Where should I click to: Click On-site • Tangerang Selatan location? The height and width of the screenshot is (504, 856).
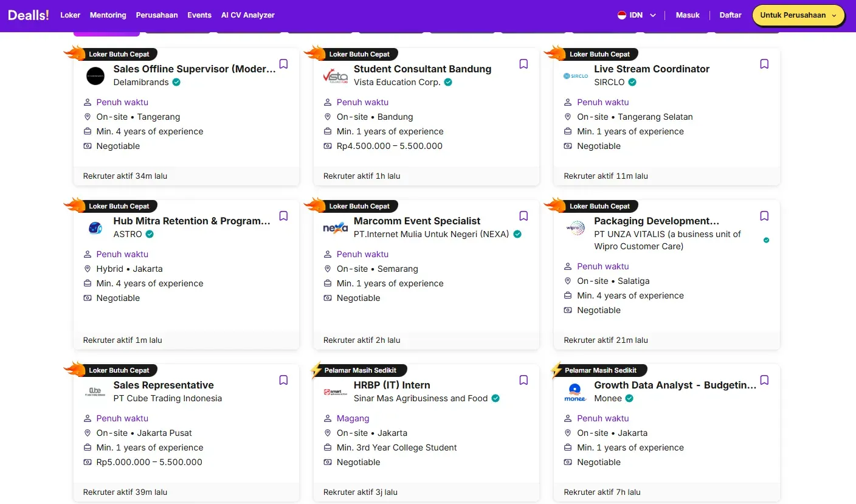click(x=635, y=117)
